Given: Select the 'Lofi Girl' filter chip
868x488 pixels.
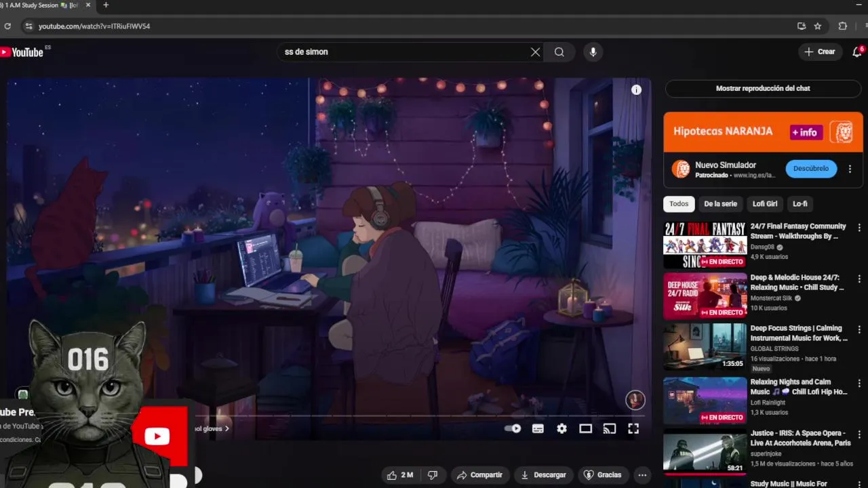Looking at the screenshot, I should pos(765,204).
